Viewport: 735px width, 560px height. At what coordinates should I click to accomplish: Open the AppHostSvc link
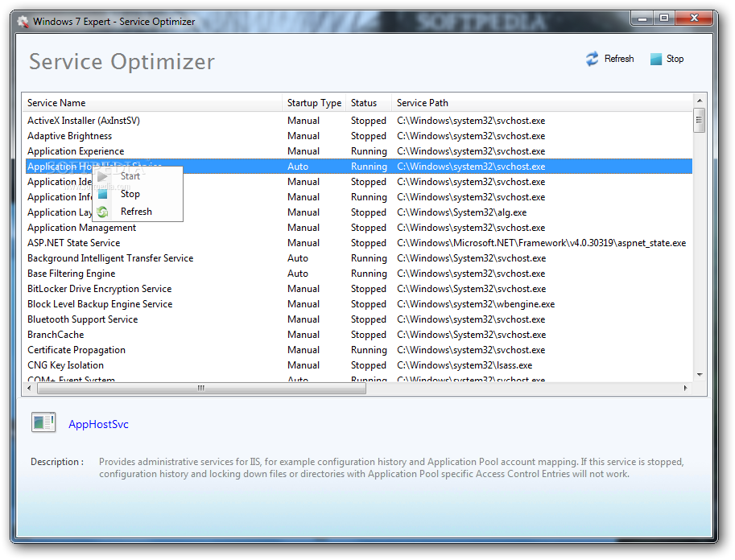tap(98, 424)
